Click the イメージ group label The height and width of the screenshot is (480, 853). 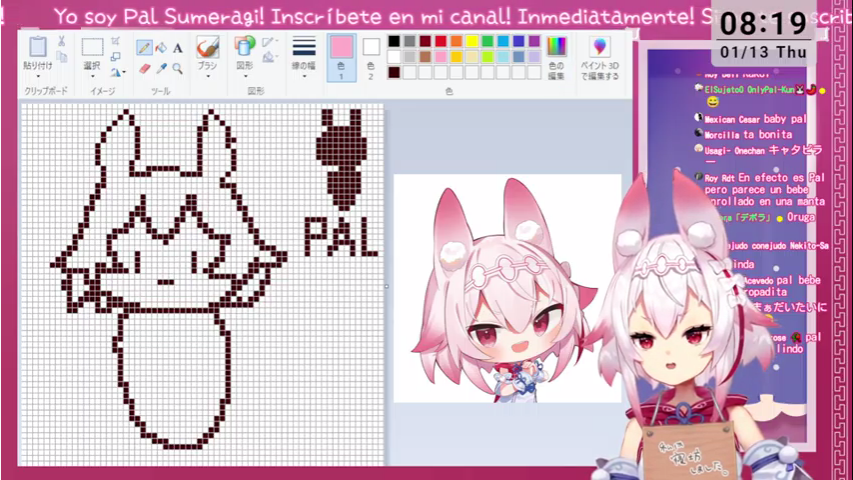(x=103, y=91)
